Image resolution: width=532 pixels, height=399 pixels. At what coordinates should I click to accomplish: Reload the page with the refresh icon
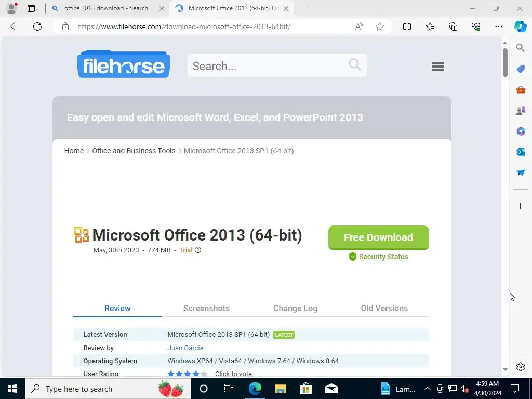[37, 26]
